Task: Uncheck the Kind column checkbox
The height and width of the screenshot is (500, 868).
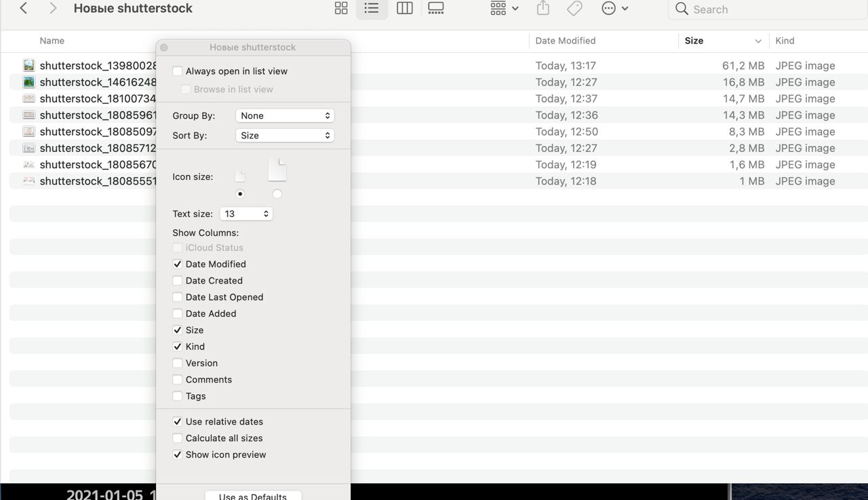Action: point(177,347)
